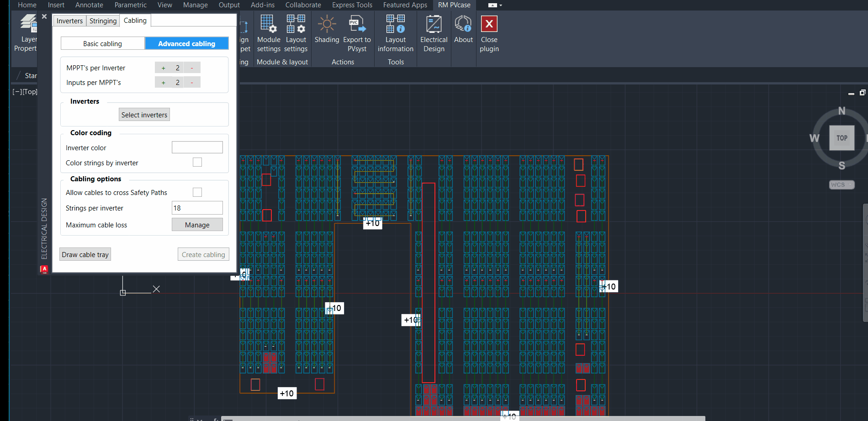Click Select inverters button
Image resolution: width=868 pixels, height=421 pixels.
click(144, 115)
